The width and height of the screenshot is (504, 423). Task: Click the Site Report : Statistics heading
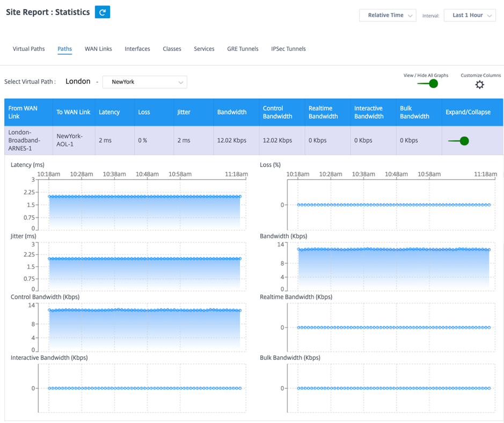point(48,12)
